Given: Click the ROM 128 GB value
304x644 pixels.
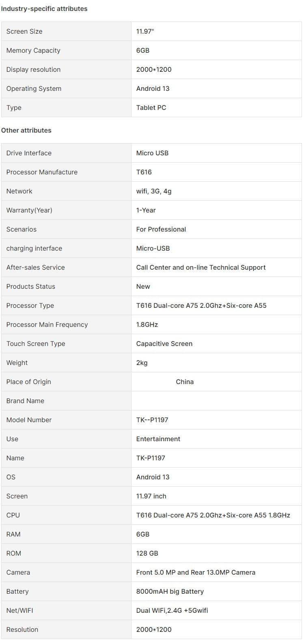Looking at the screenshot, I should pyautogui.click(x=147, y=553).
